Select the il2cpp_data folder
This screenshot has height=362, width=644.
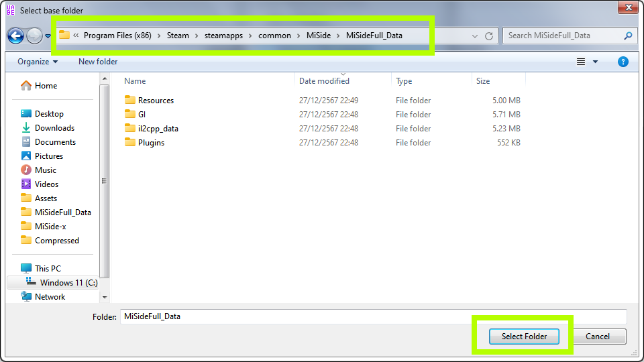[x=151, y=129]
